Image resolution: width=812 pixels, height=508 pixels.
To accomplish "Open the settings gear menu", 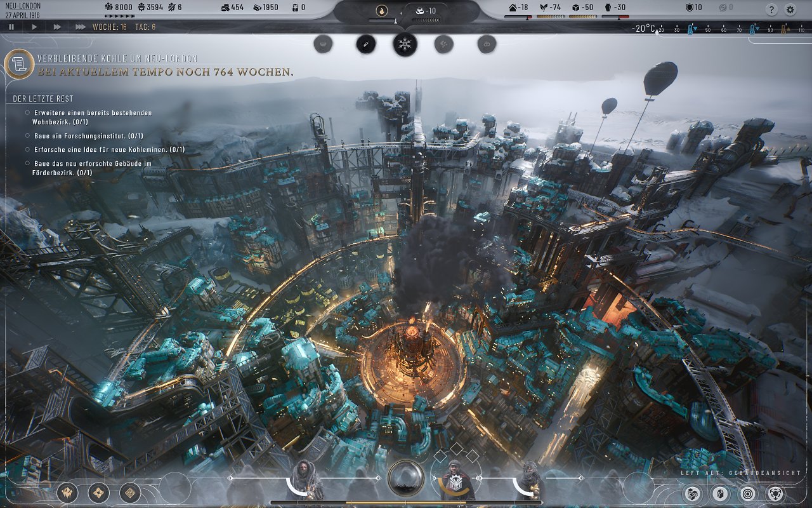I will (x=790, y=10).
